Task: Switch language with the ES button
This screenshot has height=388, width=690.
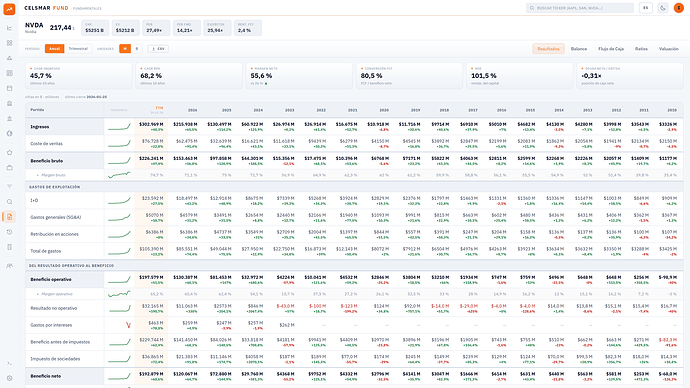Action: click(x=646, y=8)
